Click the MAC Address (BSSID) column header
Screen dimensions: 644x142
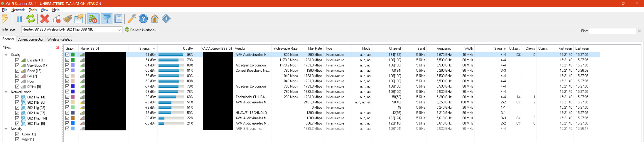tap(214, 48)
